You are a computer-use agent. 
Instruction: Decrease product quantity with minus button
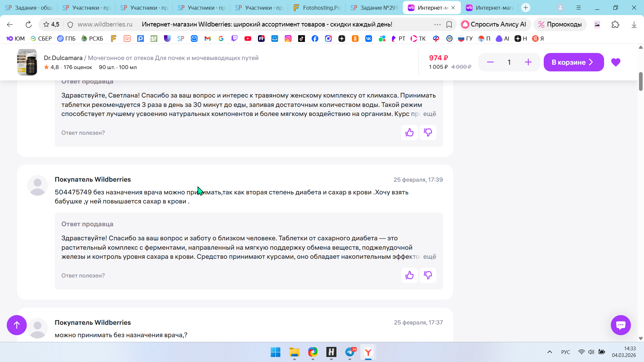[x=490, y=62]
